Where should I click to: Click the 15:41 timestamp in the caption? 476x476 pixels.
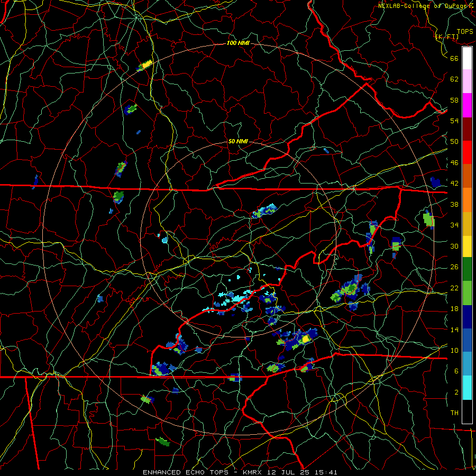pyautogui.click(x=326, y=472)
